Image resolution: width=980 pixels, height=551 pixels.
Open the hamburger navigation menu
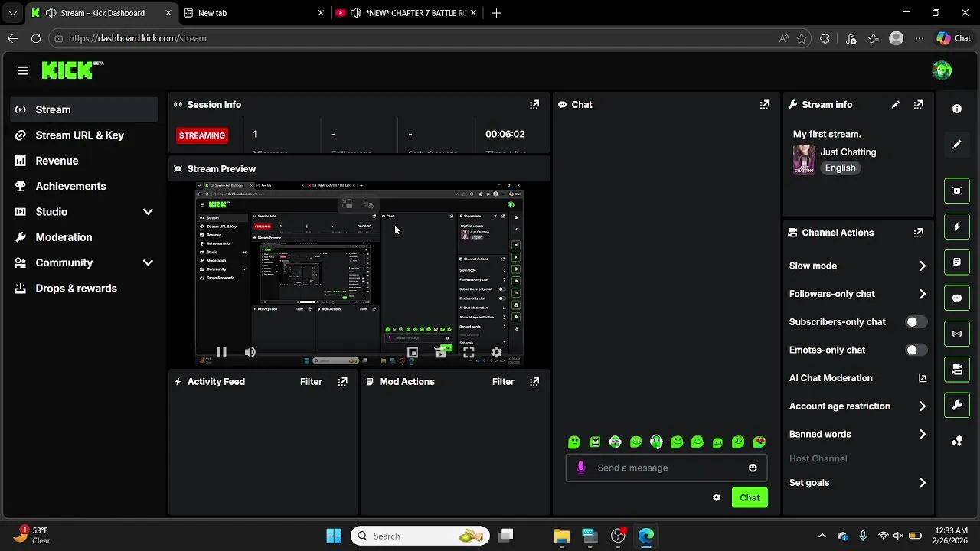pos(23,70)
